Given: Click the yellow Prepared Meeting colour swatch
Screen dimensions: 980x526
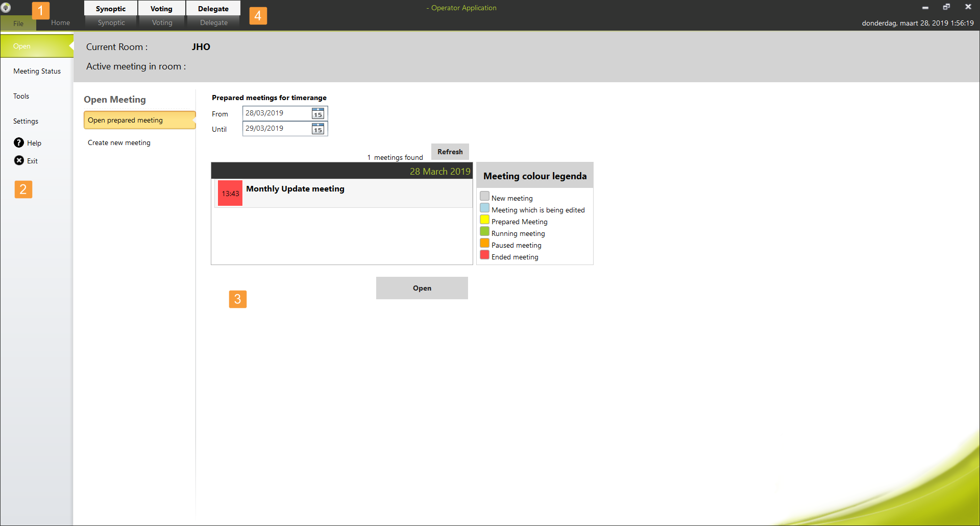Looking at the screenshot, I should [484, 220].
